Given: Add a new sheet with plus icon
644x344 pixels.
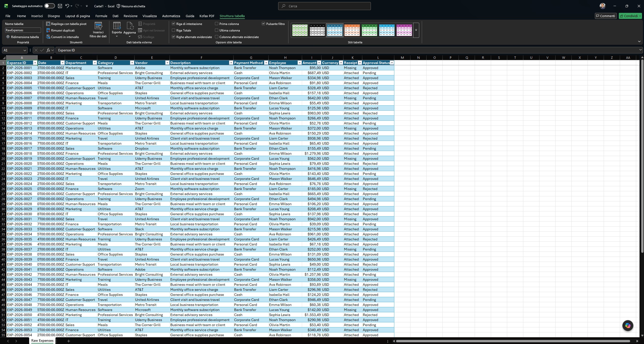Looking at the screenshot, I should 69,341.
